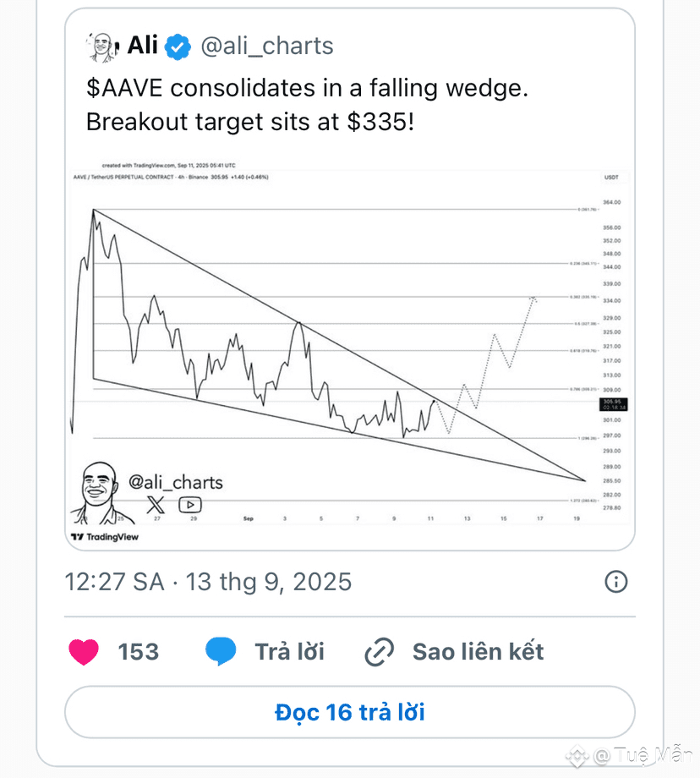The image size is (700, 778).
Task: Click the X logo in chart watermark
Action: 156,505
